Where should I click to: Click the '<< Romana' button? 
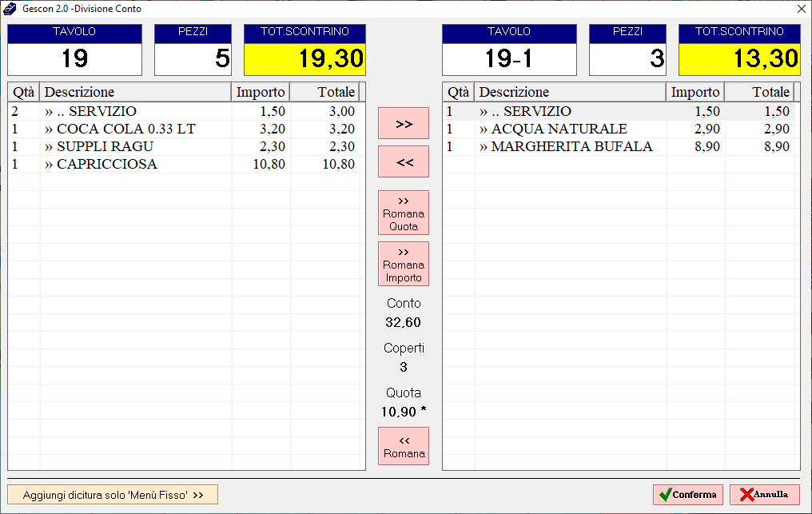[x=404, y=447]
